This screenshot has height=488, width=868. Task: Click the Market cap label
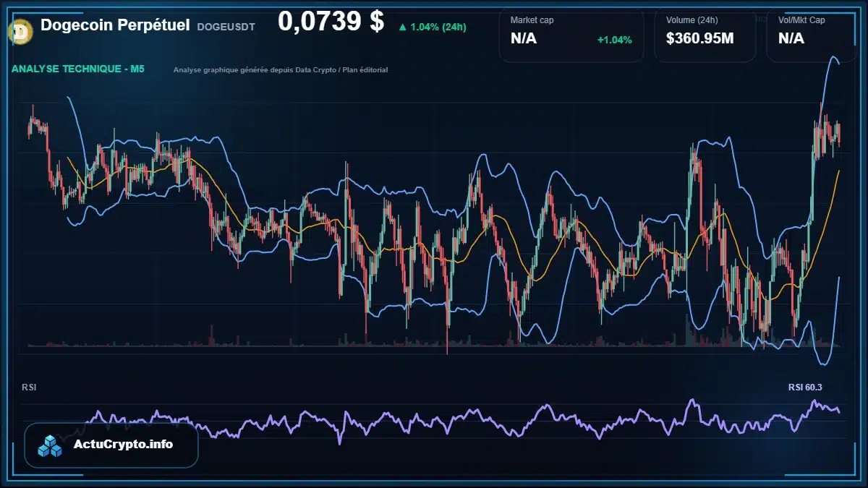tap(532, 20)
